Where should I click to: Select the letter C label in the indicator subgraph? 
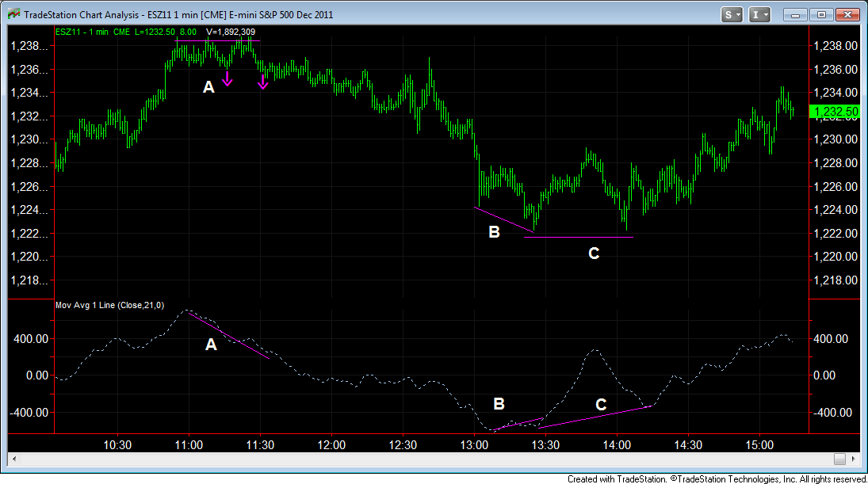pos(601,405)
